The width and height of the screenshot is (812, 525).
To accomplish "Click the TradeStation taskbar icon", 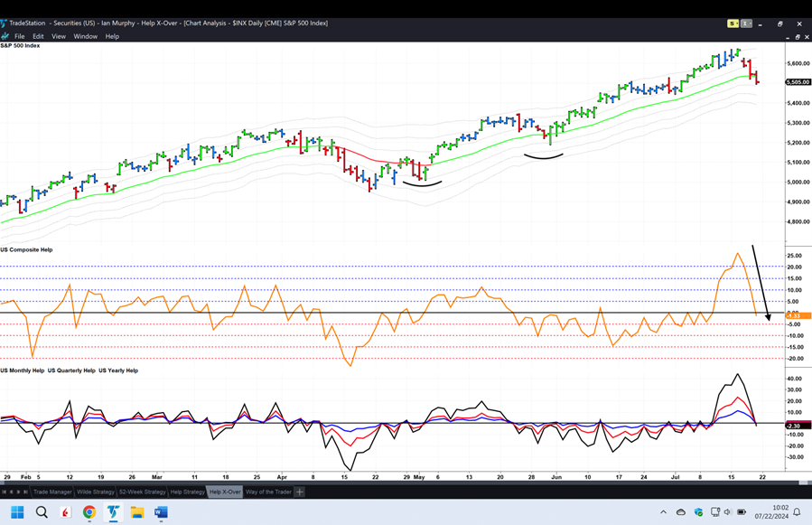I will tap(113, 512).
